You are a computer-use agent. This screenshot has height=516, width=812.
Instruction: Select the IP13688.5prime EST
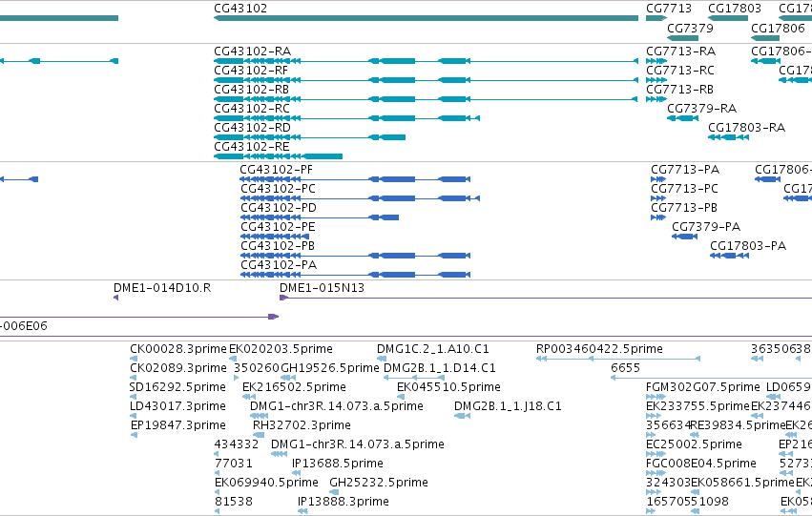(x=296, y=474)
